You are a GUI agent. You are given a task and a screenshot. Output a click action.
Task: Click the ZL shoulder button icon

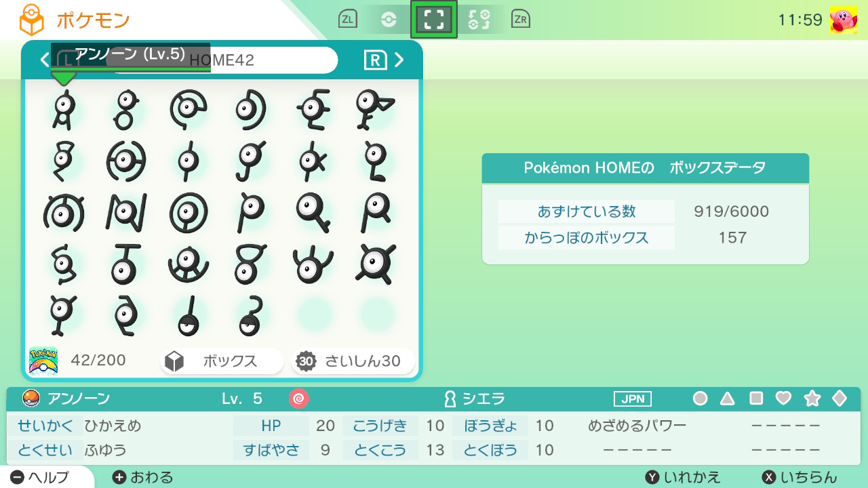[347, 20]
